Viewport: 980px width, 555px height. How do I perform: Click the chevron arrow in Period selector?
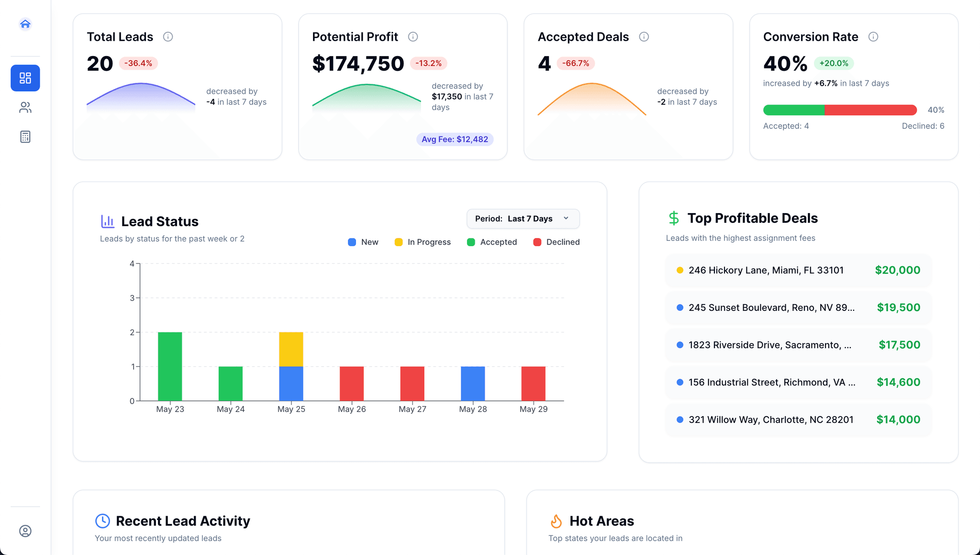566,218
